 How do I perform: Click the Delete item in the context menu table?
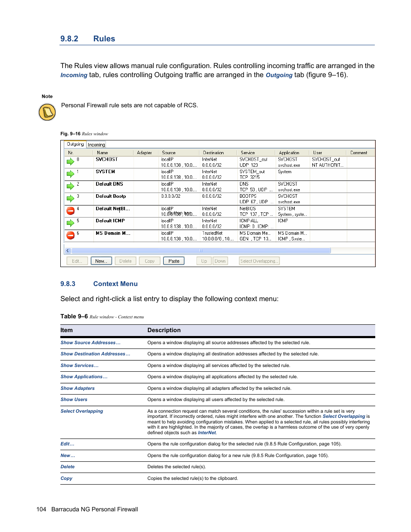click(67, 467)
